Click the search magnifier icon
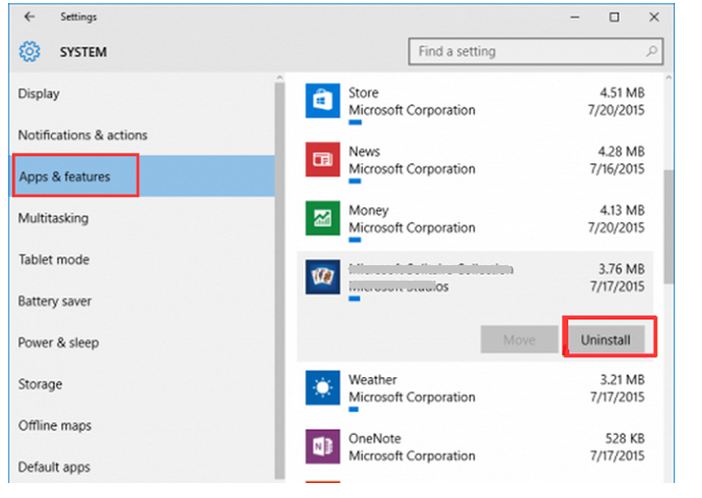 651,52
